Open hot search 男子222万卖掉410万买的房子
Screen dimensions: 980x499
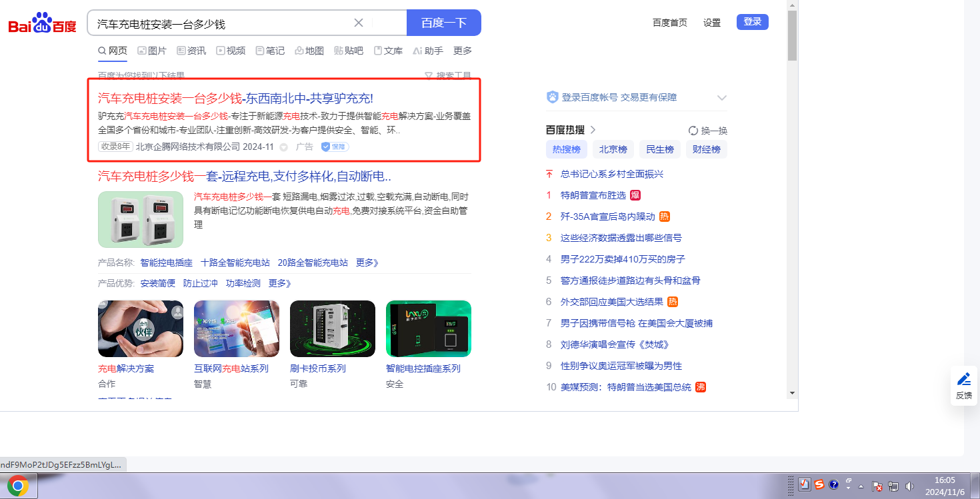click(x=623, y=259)
